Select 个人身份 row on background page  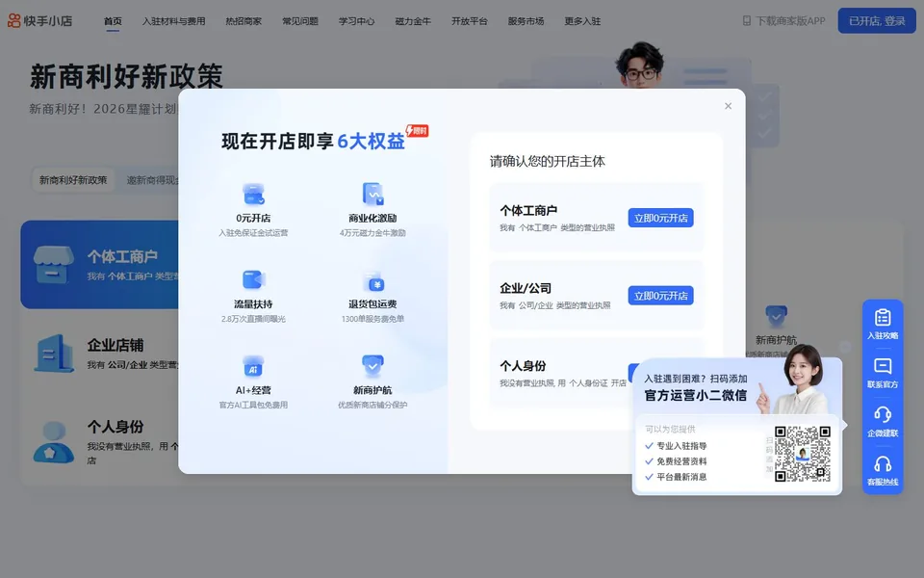(x=100, y=442)
